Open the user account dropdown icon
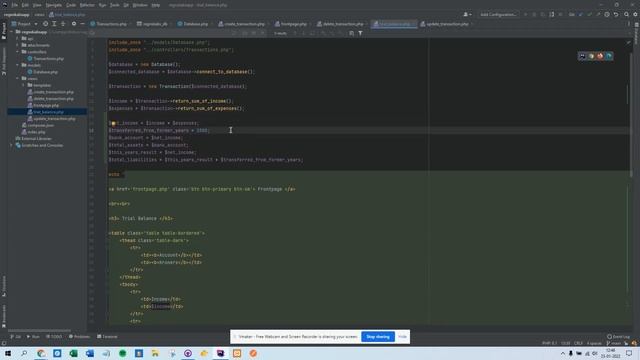 pyautogui.click(x=467, y=14)
